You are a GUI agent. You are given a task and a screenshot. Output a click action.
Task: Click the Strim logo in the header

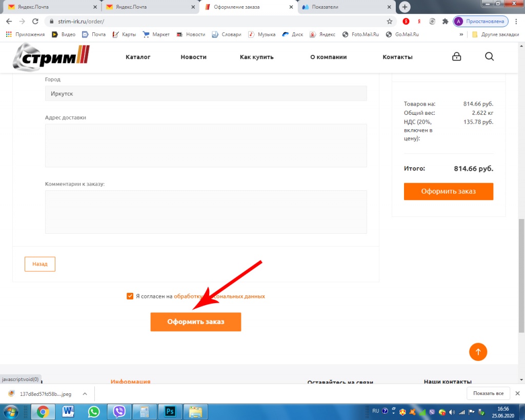(51, 57)
